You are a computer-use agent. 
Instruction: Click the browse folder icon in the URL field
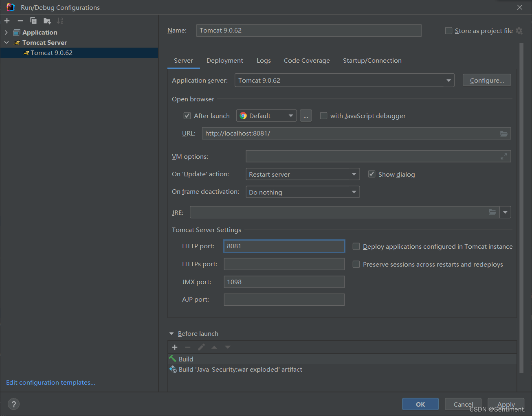click(x=504, y=134)
